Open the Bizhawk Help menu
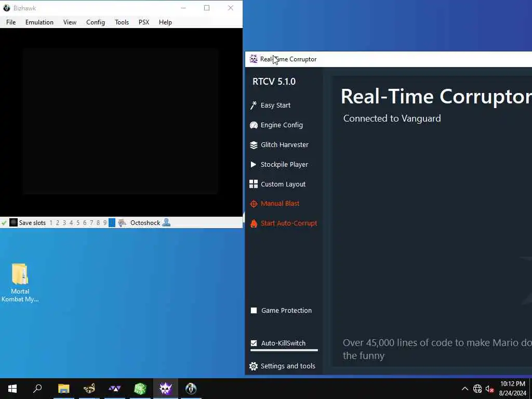Screen dimensions: 532x399 click(x=165, y=22)
